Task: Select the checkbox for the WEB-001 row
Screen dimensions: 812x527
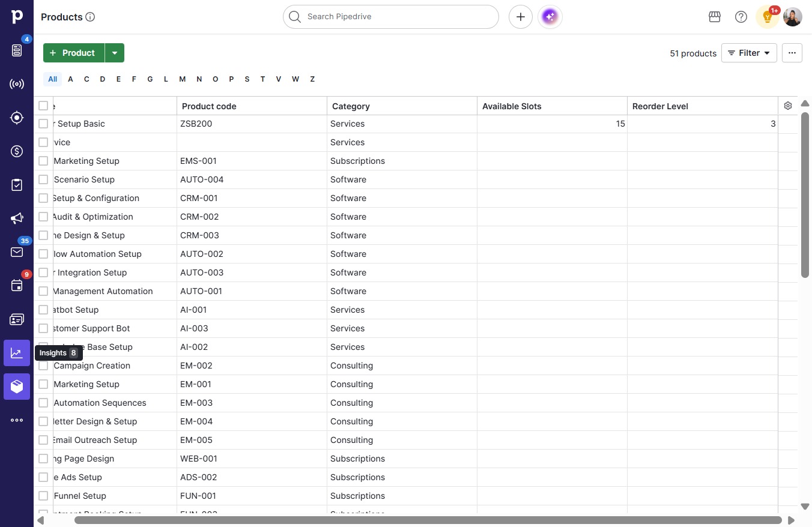Action: coord(43,459)
